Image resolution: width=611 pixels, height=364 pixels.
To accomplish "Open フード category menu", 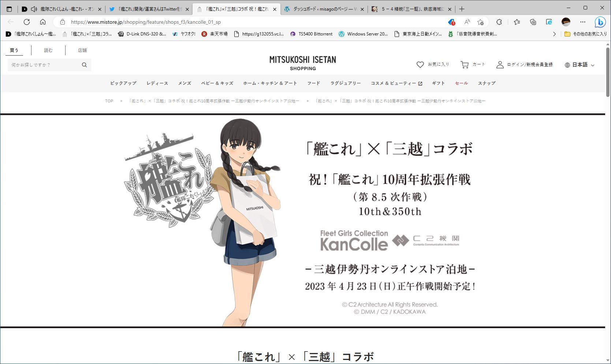I will (x=314, y=83).
